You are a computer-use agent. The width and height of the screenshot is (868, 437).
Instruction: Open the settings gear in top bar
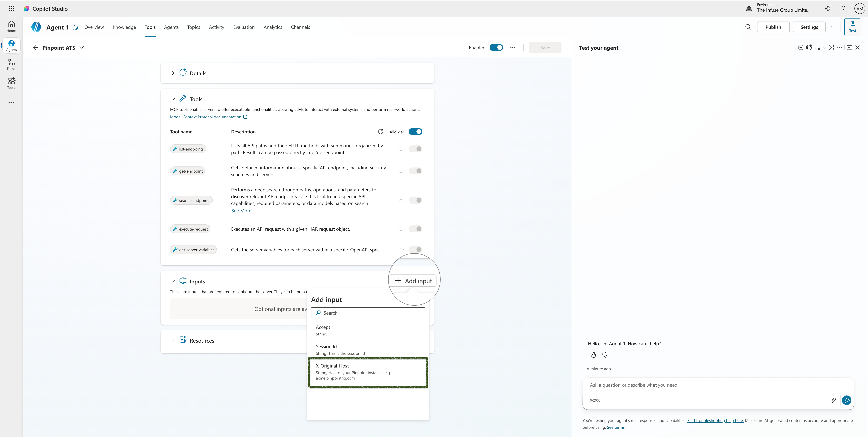(827, 8)
